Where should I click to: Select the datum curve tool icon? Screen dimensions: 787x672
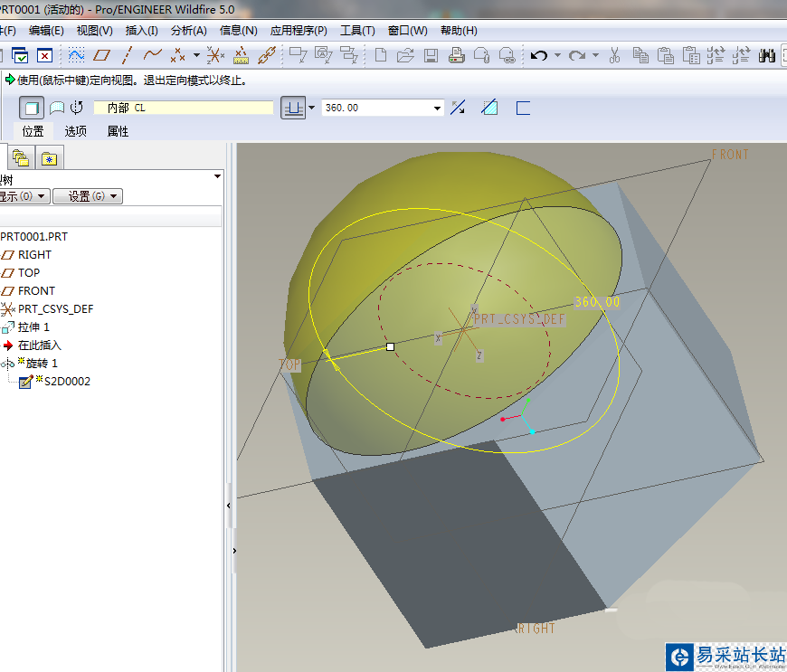(153, 54)
